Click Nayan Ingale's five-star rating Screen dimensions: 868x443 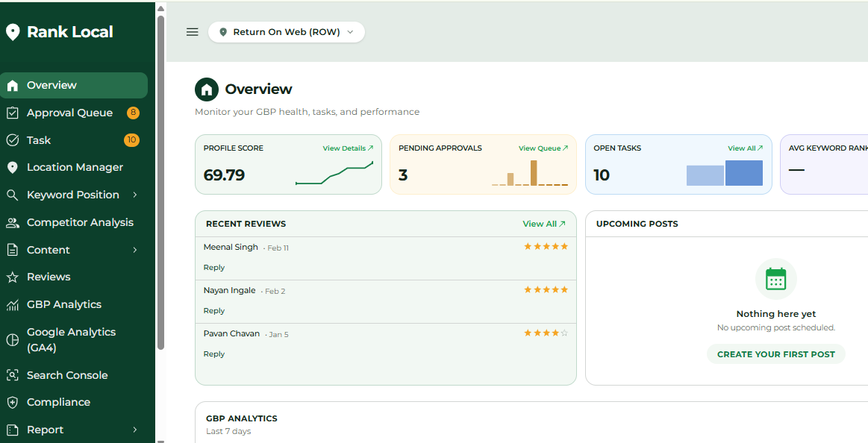point(546,290)
